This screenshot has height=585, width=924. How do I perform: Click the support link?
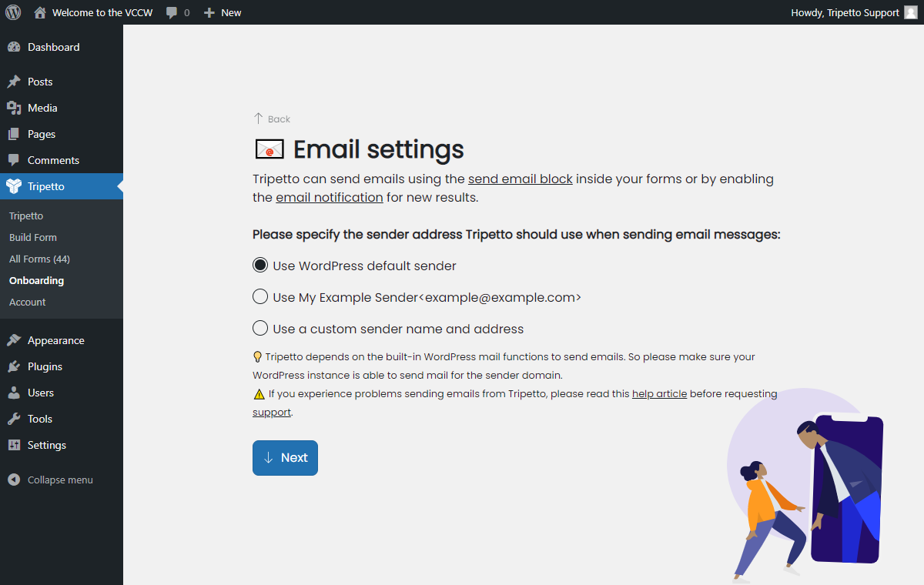[272, 412]
